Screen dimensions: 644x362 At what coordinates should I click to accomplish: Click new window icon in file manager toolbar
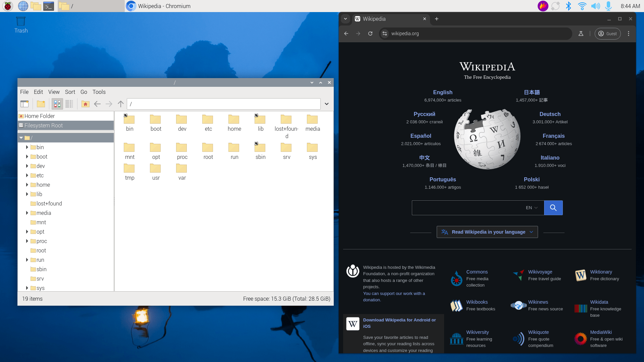coord(24,104)
